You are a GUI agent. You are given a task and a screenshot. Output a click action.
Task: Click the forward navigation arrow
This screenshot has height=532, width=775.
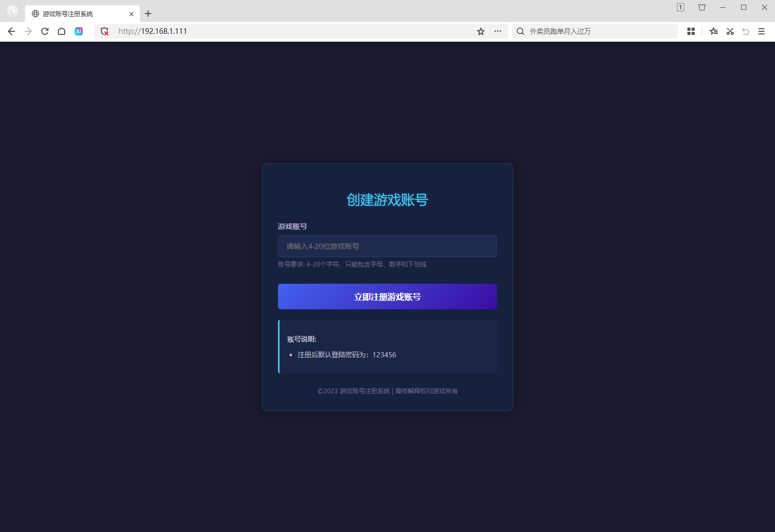(x=28, y=31)
